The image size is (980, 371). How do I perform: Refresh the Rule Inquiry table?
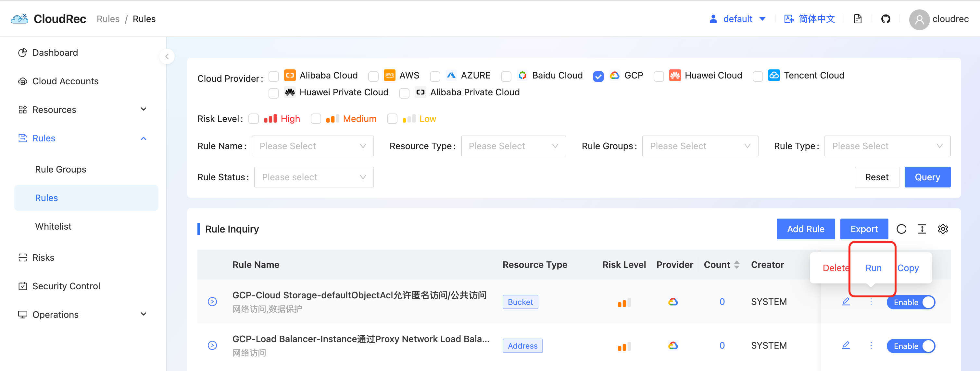pos(901,229)
